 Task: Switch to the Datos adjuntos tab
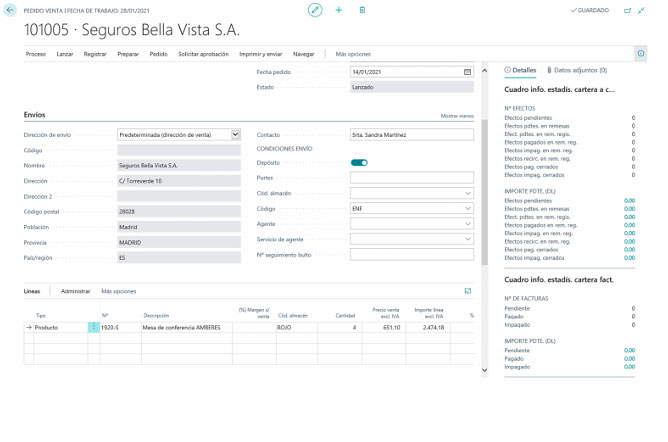577,71
